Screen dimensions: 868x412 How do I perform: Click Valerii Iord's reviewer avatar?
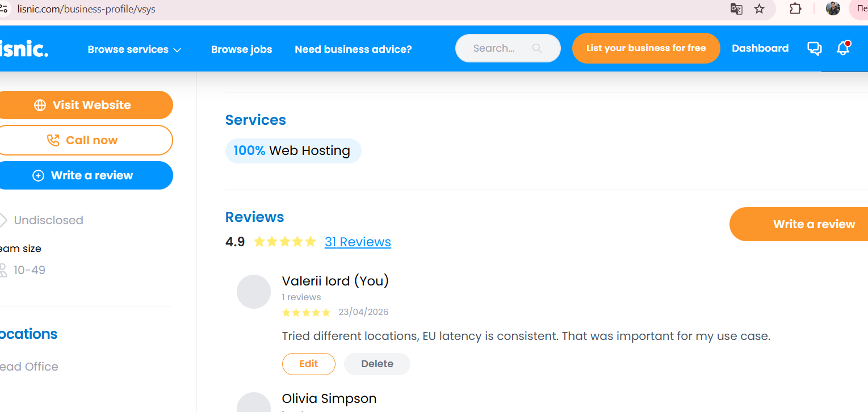coord(253,292)
